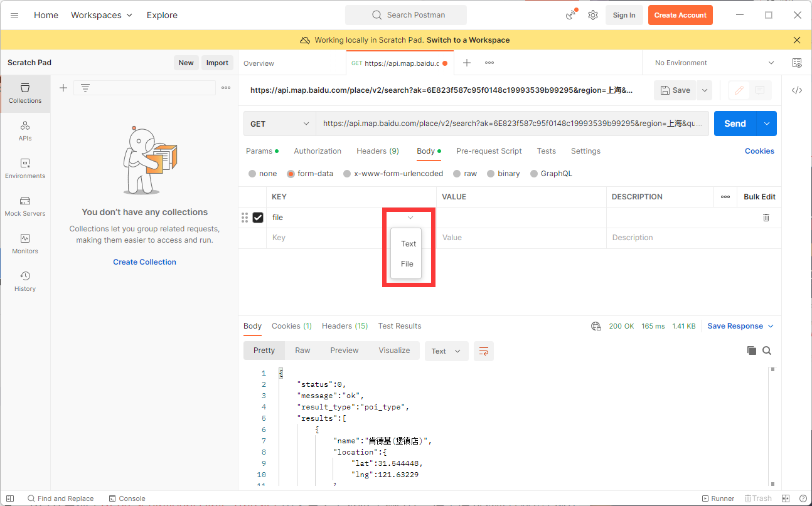Open the code snippet panel icon

(x=797, y=90)
